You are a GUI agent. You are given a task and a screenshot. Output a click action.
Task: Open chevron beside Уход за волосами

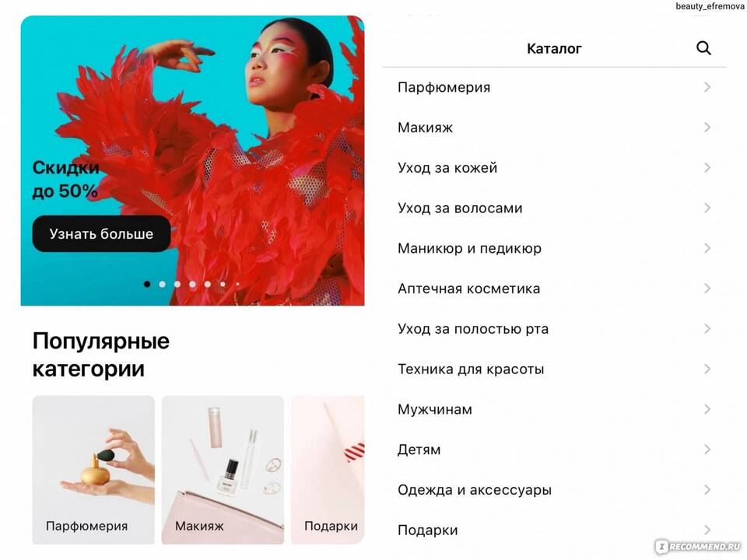[707, 208]
